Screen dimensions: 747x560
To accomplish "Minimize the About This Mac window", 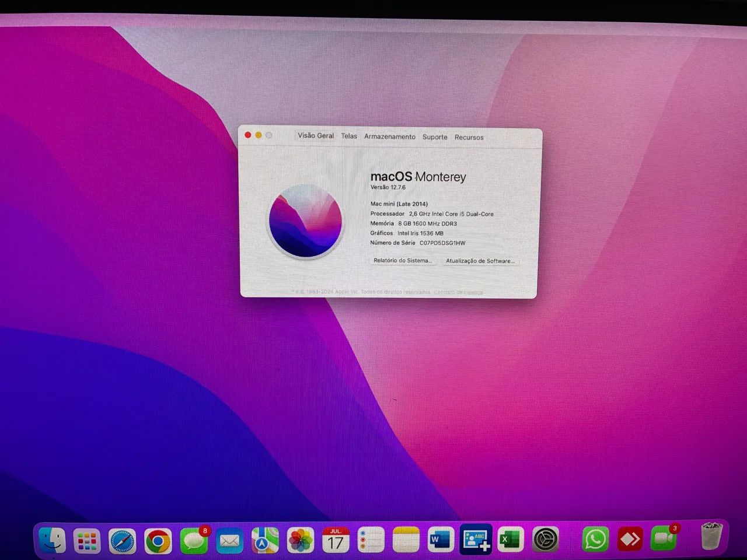I will 259,135.
